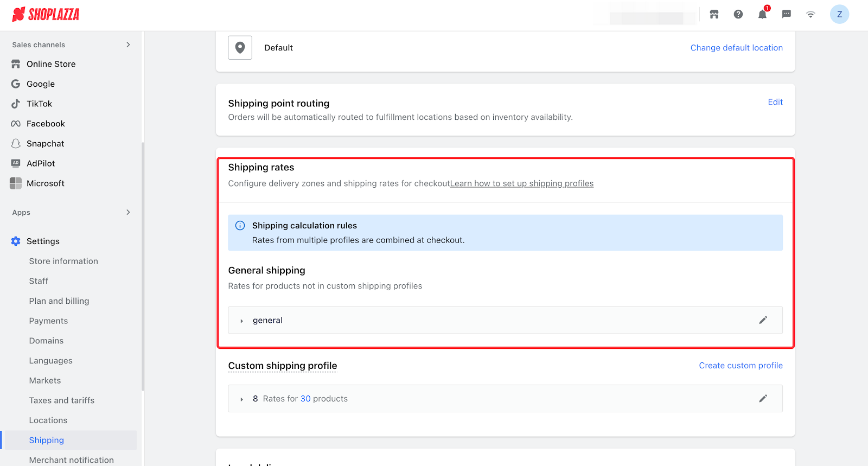The image size is (868, 466).
Task: Click Edit for shipping point routing
Action: click(x=775, y=102)
